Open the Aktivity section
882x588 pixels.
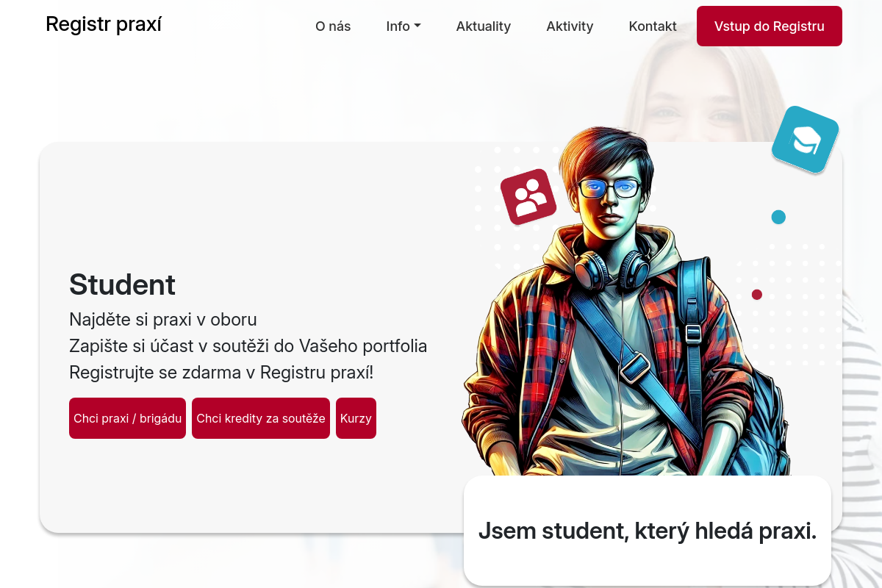[x=570, y=26]
